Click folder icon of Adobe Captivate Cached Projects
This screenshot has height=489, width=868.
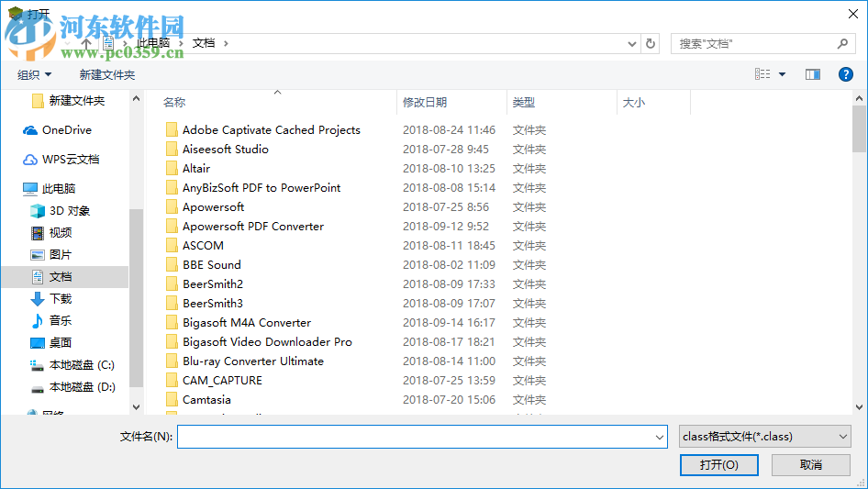(172, 130)
